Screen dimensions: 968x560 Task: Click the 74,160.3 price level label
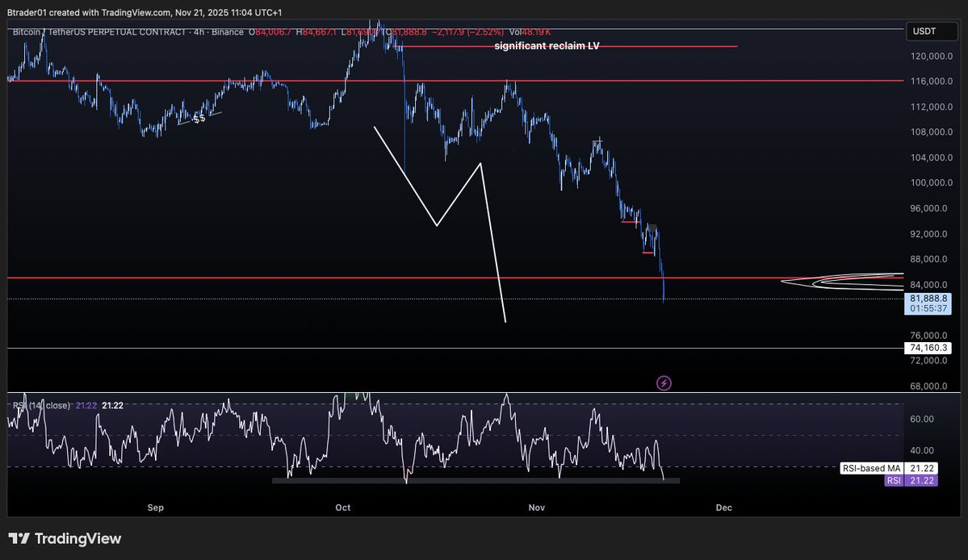927,348
